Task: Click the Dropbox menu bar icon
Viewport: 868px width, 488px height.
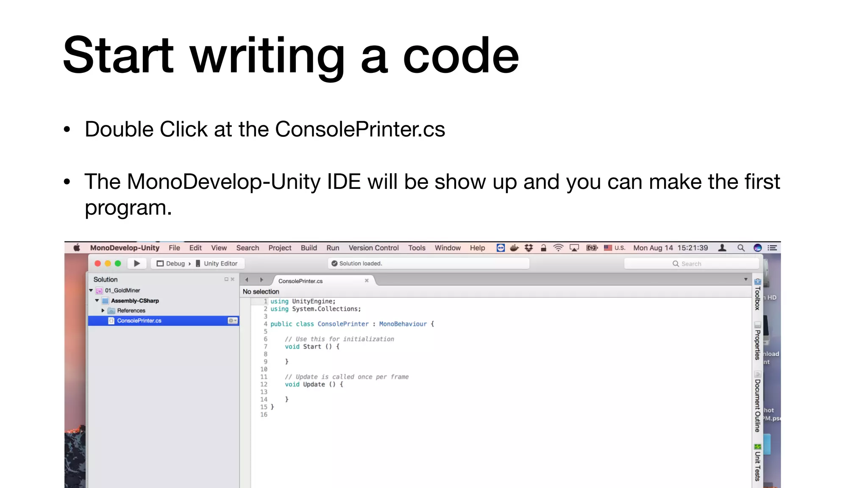Action: coord(529,248)
